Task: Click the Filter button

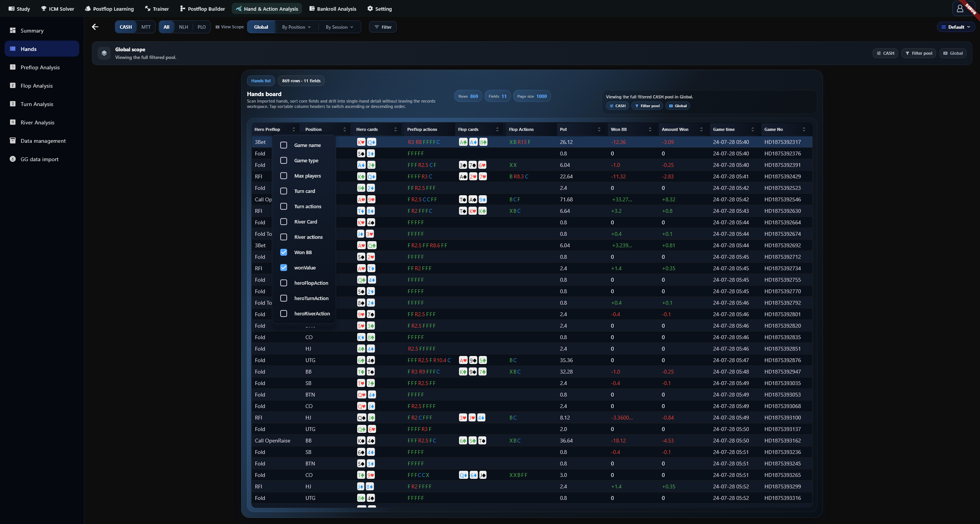Action: 383,27
